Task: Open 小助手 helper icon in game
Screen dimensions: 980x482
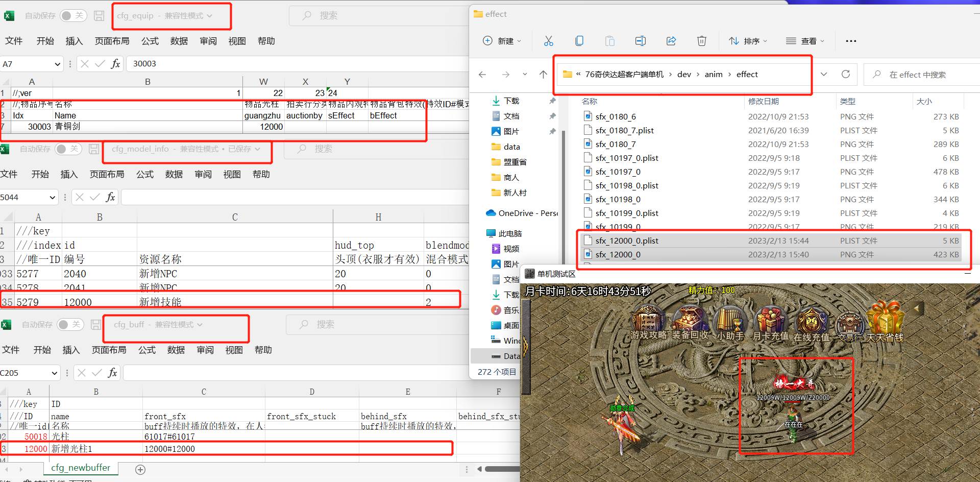Action: coord(730,323)
